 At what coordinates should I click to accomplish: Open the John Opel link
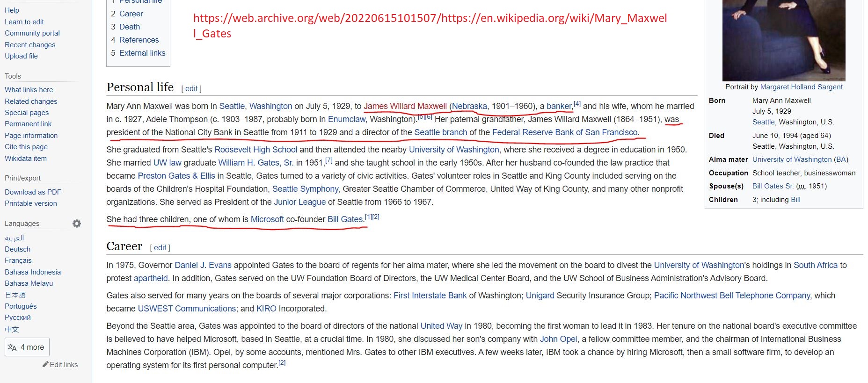[559, 339]
